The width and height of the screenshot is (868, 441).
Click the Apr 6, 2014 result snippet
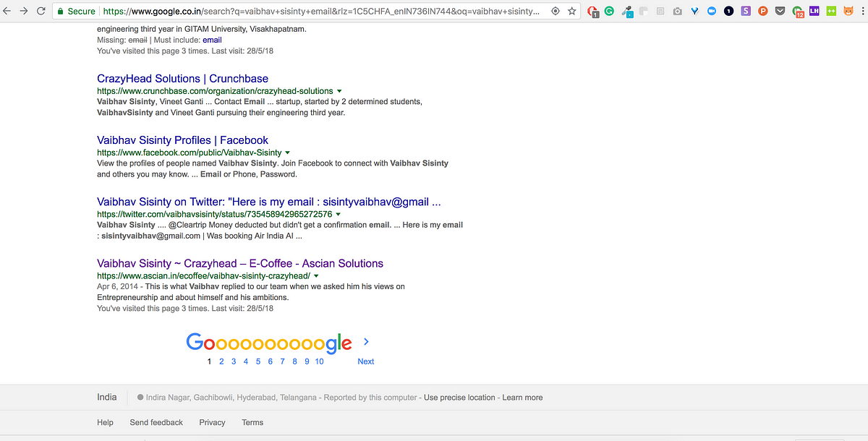[x=251, y=292]
